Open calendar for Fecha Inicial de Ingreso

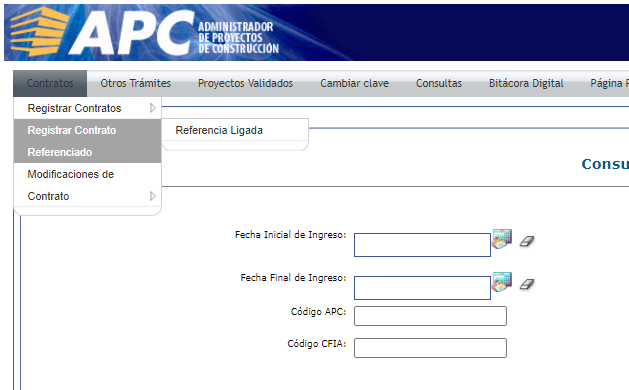502,239
